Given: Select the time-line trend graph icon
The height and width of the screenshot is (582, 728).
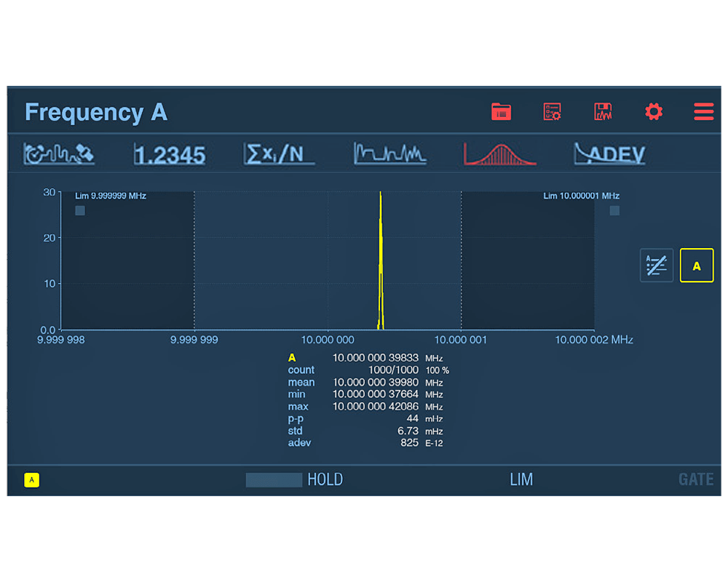Looking at the screenshot, I should tap(389, 154).
